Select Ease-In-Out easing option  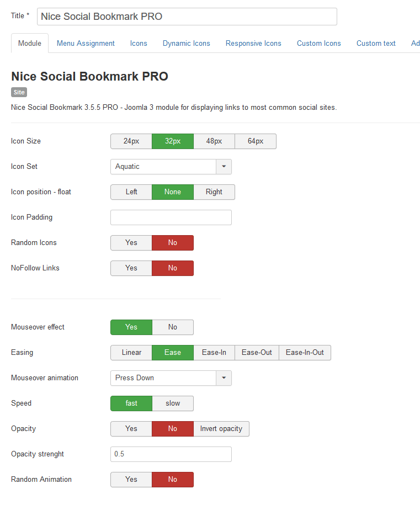click(x=305, y=353)
